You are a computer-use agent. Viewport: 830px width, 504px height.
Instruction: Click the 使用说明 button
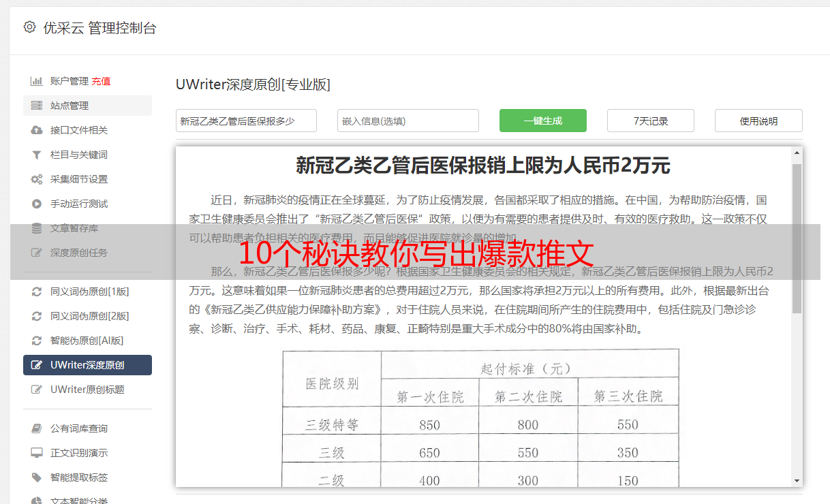(x=758, y=121)
